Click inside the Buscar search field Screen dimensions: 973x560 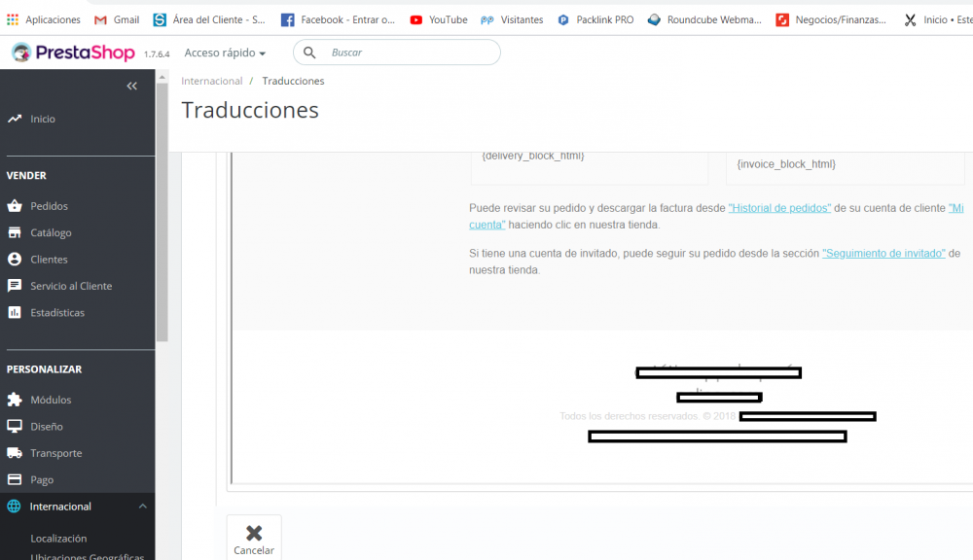[x=409, y=52]
